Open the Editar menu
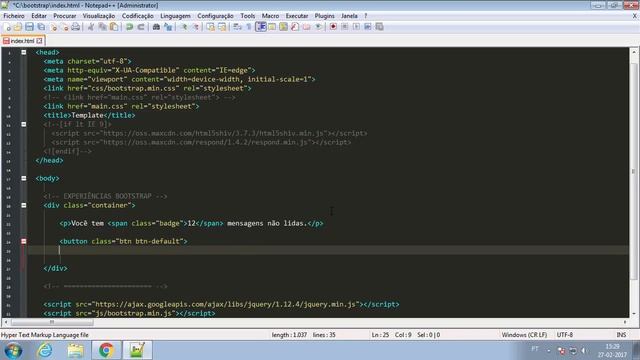640x360 pixels. [x=39, y=16]
